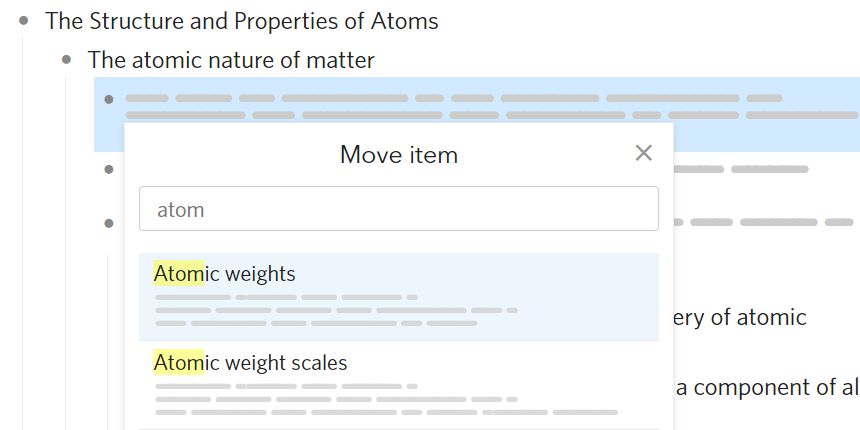Screen dimensions: 860x430
Task: Click the blurred path under "Atomic weights"
Action: coord(330,310)
